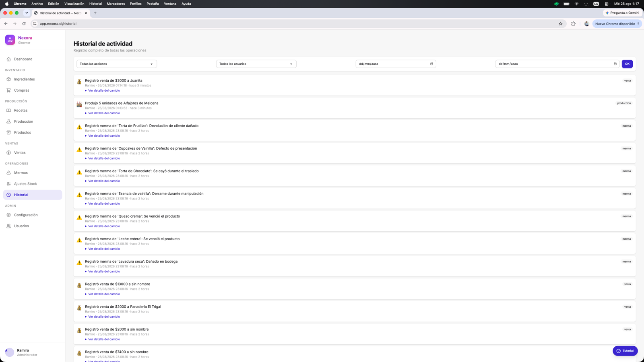Click the Nexora logo icon

point(10,40)
